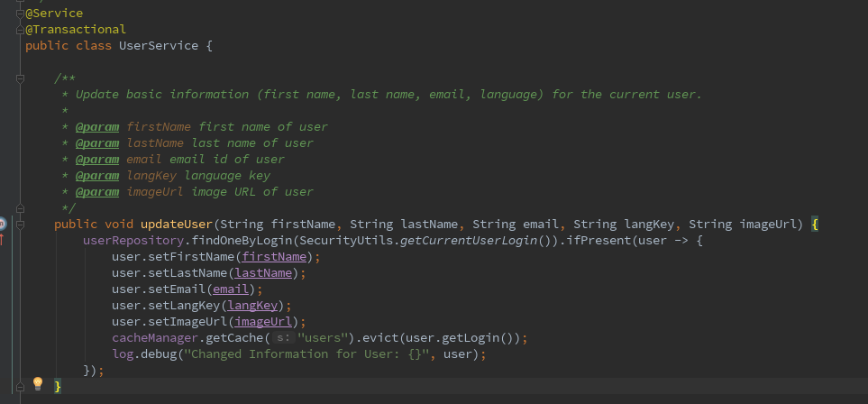Click the "users" string literal
The image size is (868, 404).
tap(325, 338)
